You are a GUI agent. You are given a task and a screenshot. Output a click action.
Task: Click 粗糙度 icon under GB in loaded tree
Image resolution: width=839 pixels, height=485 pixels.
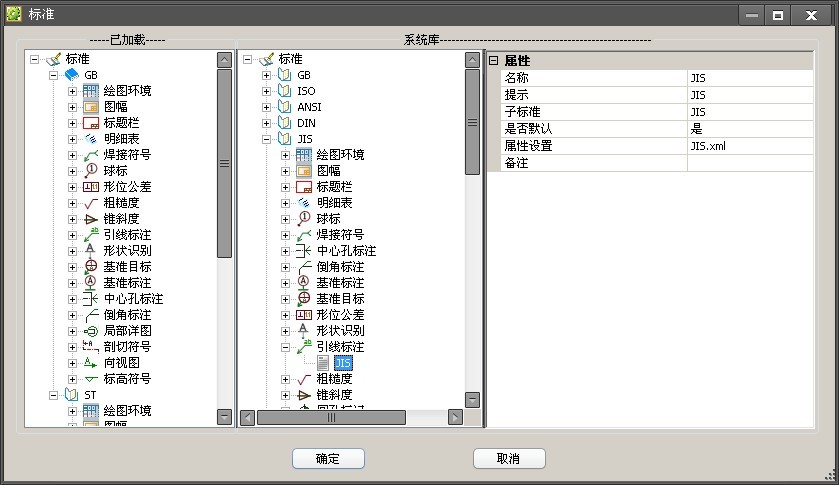pos(90,203)
